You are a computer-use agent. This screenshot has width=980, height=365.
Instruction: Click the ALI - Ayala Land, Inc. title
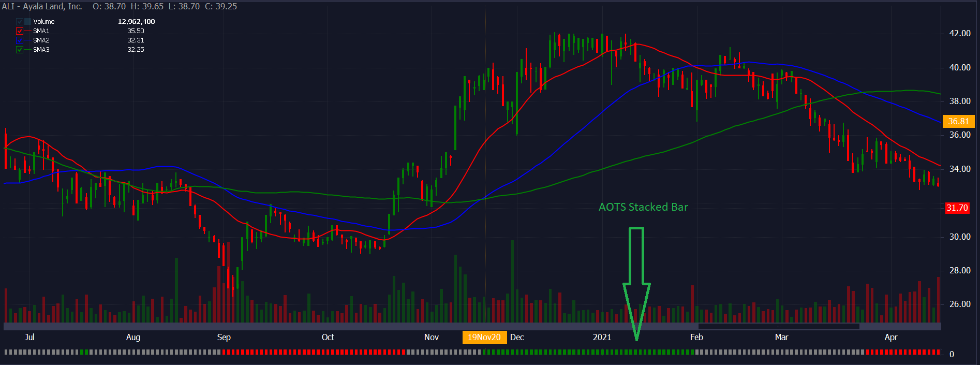point(42,7)
